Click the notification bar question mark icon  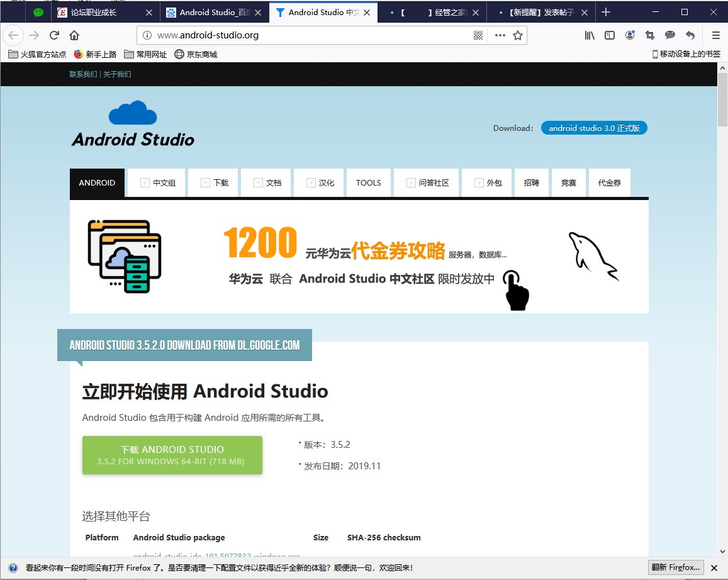coord(13,567)
